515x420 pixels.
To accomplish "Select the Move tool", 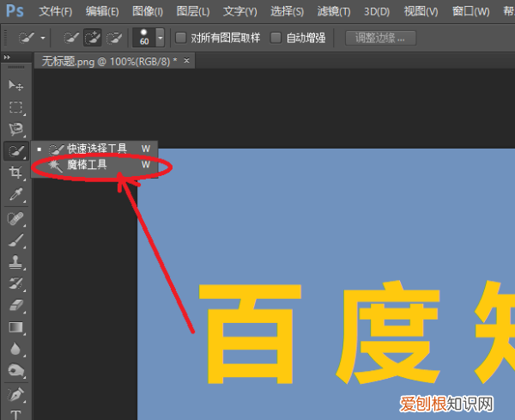I will click(15, 85).
